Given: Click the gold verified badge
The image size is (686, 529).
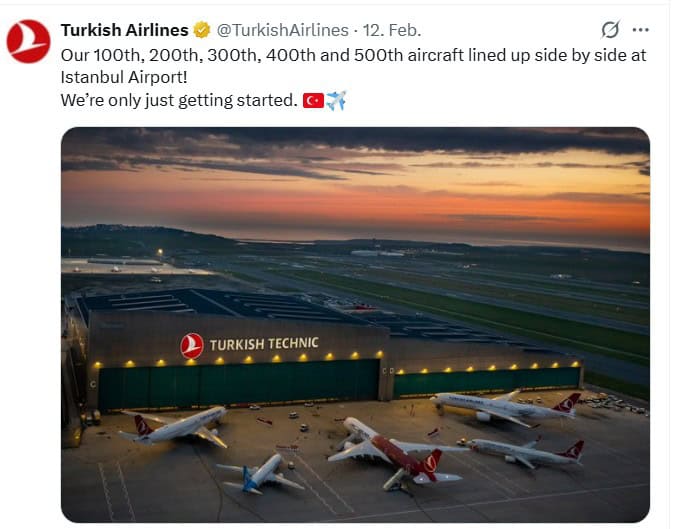Looking at the screenshot, I should coord(202,30).
